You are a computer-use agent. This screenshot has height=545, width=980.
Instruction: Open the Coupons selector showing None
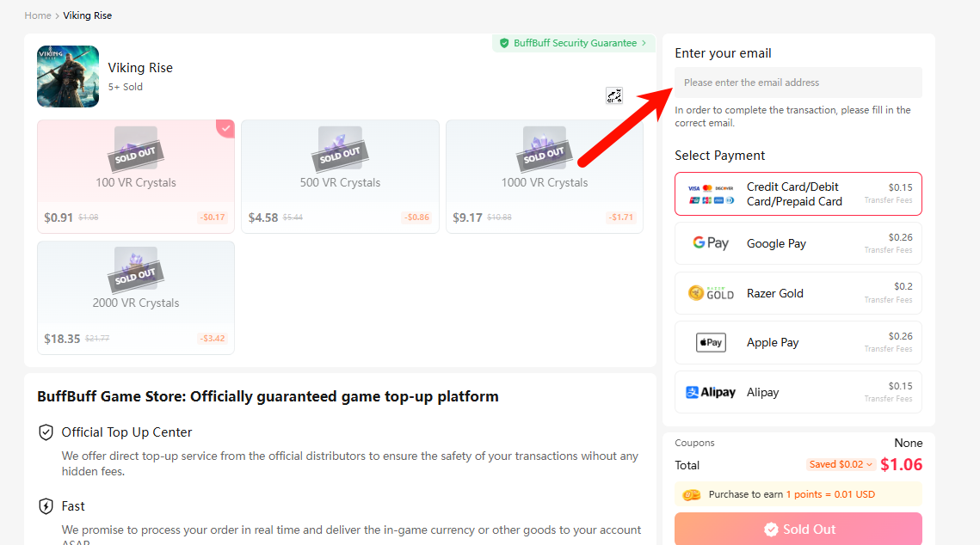[x=907, y=443]
